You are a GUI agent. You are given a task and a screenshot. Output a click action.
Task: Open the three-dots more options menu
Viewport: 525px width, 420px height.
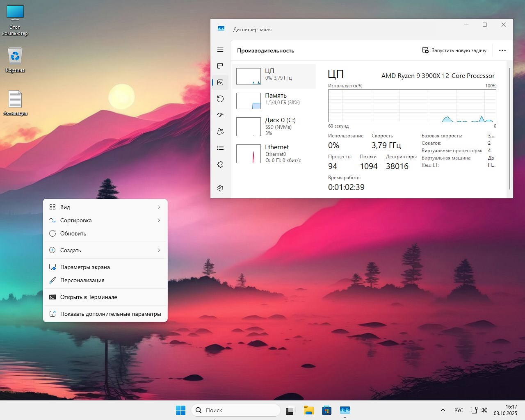click(502, 50)
